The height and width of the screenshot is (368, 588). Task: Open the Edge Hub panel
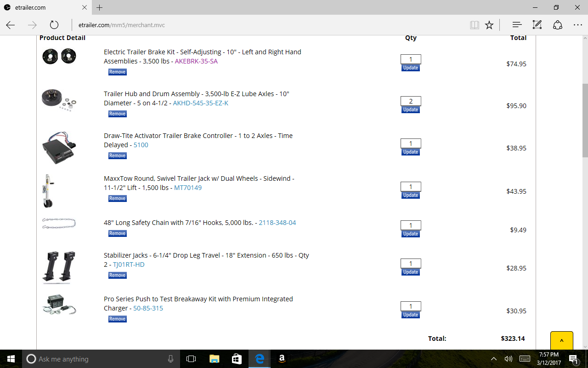pos(517,25)
